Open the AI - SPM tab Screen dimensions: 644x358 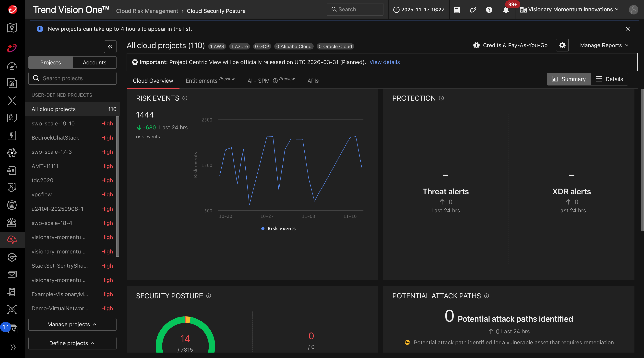258,81
